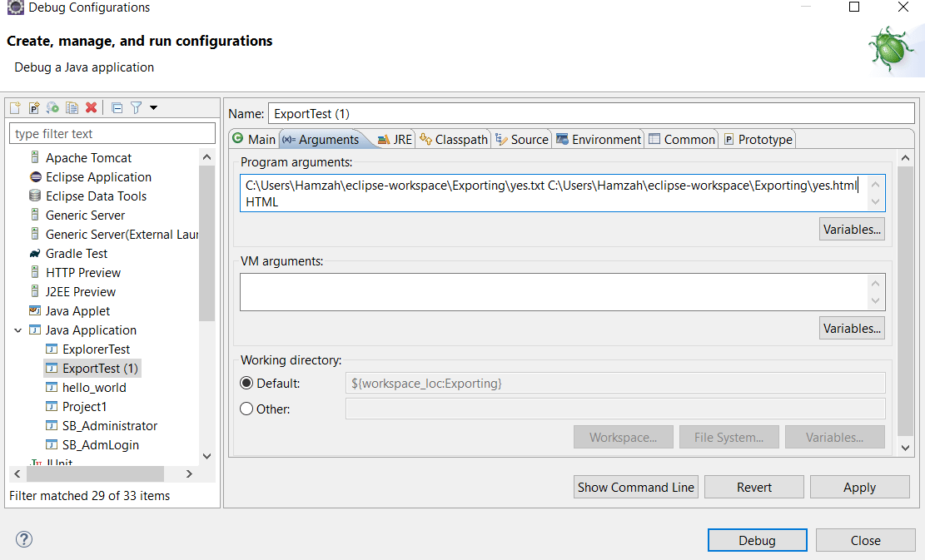The height and width of the screenshot is (560, 925).
Task: Open the filter launch configurations tool
Action: 135,107
